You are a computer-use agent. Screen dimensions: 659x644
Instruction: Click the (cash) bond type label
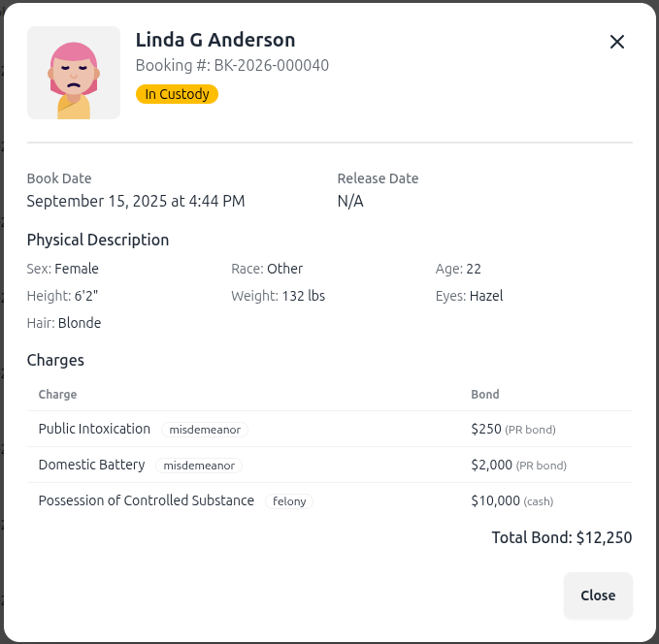click(x=539, y=501)
